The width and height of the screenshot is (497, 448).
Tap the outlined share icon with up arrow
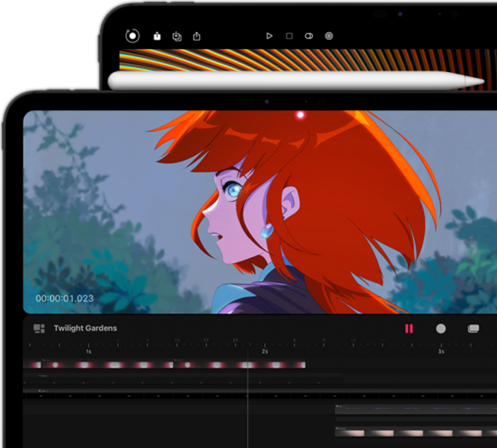[197, 36]
